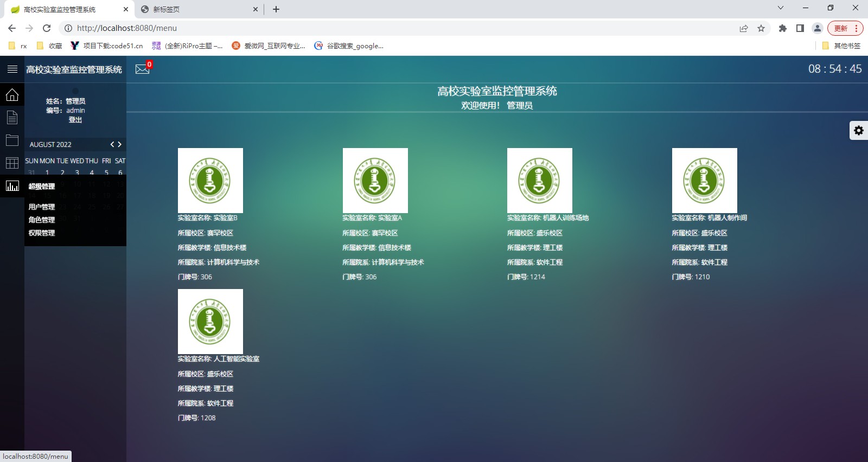Click 高校实验室监控管理系统 header title
This screenshot has width=868, height=462.
[74, 69]
